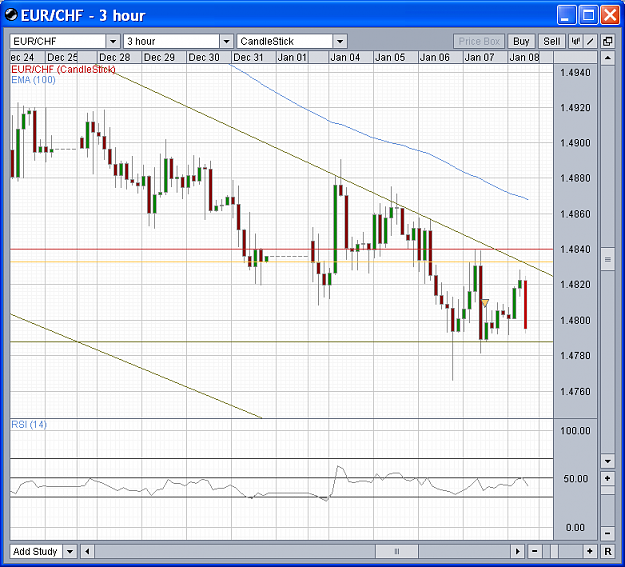Click the RSI 0.00 axis label
The image size is (625, 567).
(575, 528)
